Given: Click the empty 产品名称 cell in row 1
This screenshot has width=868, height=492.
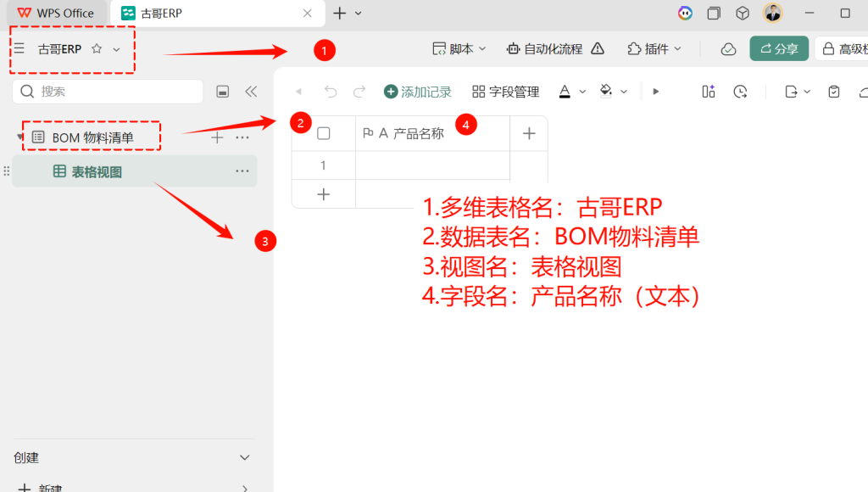Looking at the screenshot, I should [432, 165].
